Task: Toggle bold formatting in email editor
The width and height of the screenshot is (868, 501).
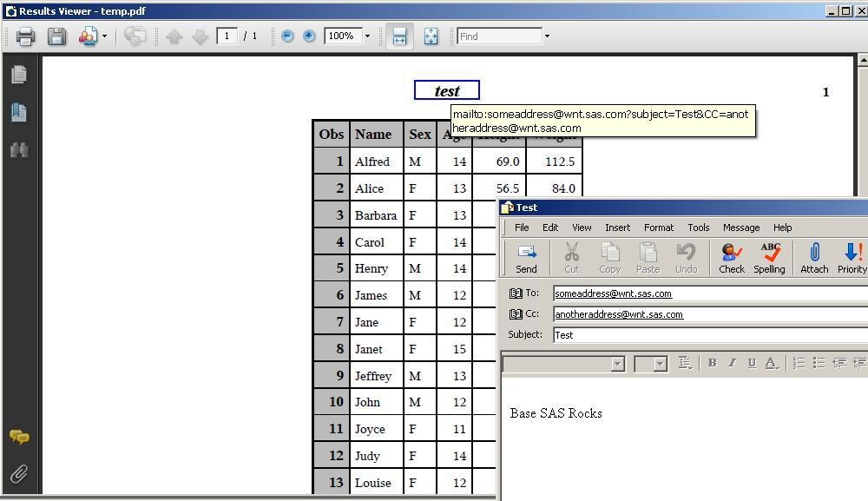Action: pos(712,363)
